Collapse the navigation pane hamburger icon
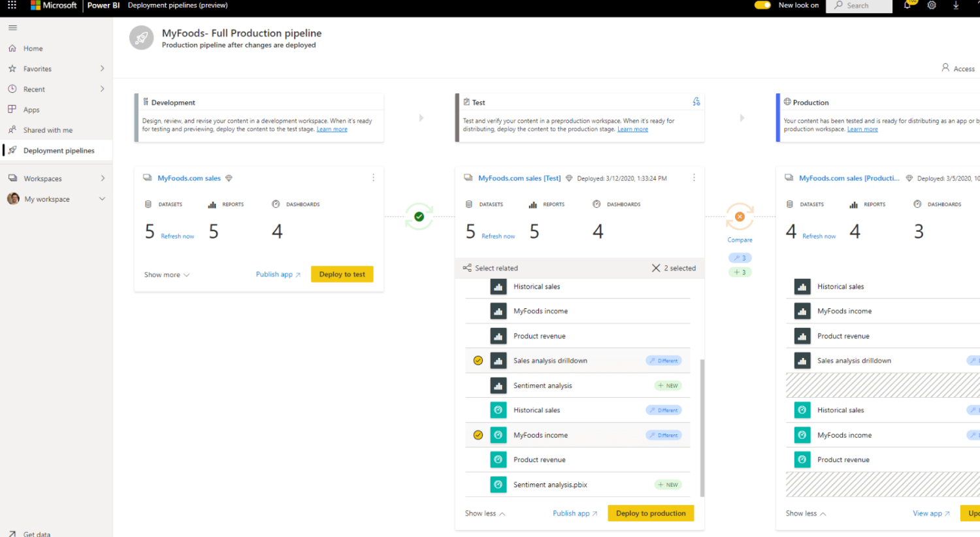The height and width of the screenshot is (537, 980). pyautogui.click(x=12, y=27)
